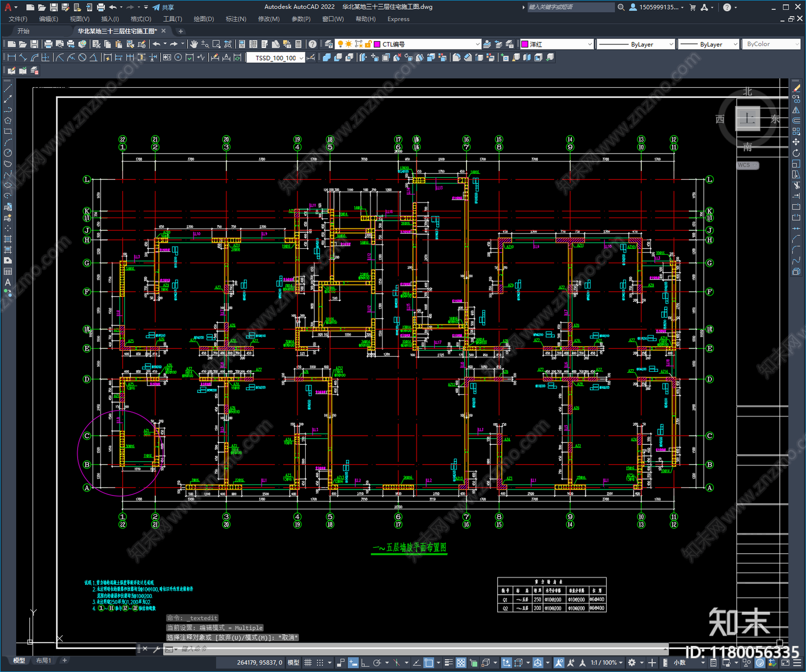This screenshot has width=806, height=672.
Task: Click the keyword search input field
Action: tap(571, 7)
